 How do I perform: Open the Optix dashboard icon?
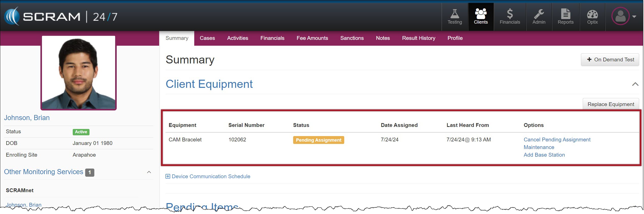592,14
